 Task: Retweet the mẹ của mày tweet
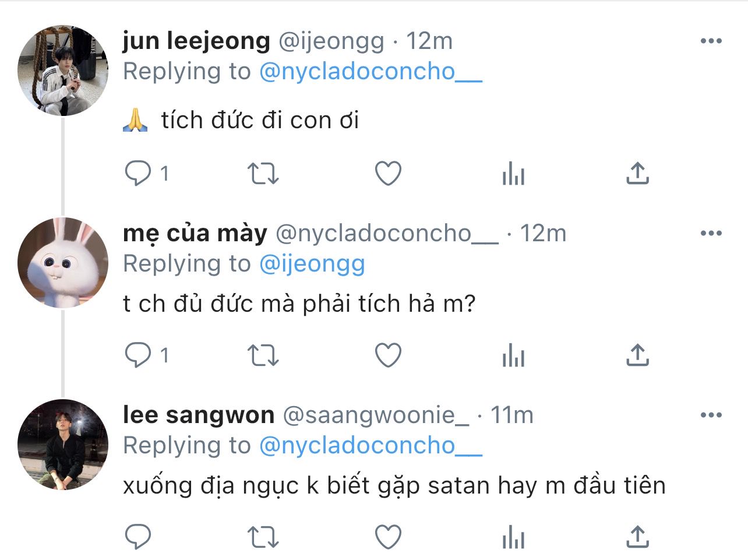[x=263, y=355]
